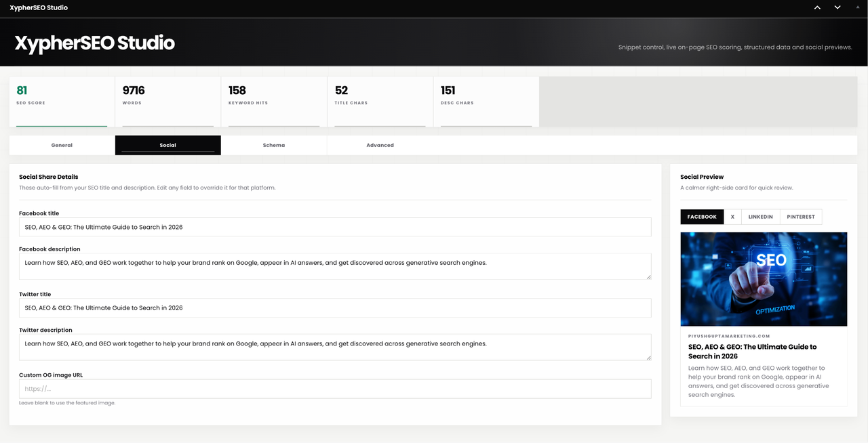Viewport: 868px width, 443px height.
Task: Click the 9716 Words stat card
Action: tap(168, 102)
